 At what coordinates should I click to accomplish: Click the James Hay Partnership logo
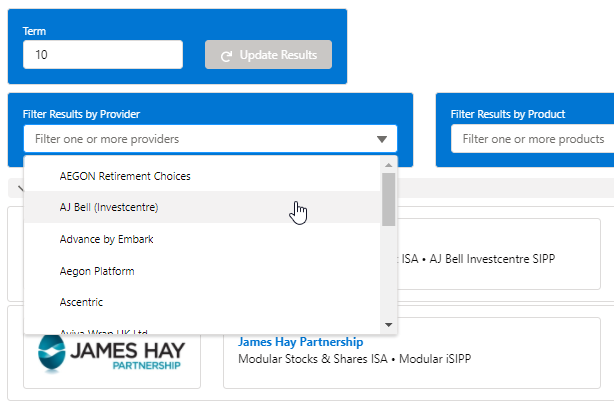pyautogui.click(x=112, y=352)
